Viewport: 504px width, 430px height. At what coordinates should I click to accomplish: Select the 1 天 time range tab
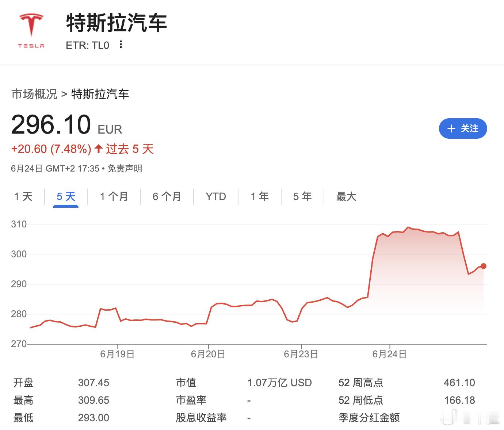23,197
